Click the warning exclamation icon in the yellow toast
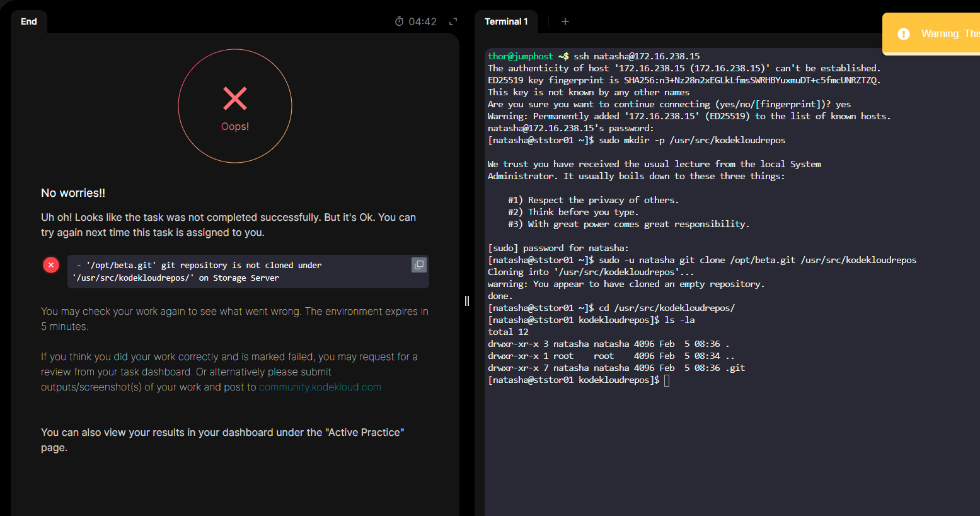Screen dimensions: 980x516 [x=904, y=34]
